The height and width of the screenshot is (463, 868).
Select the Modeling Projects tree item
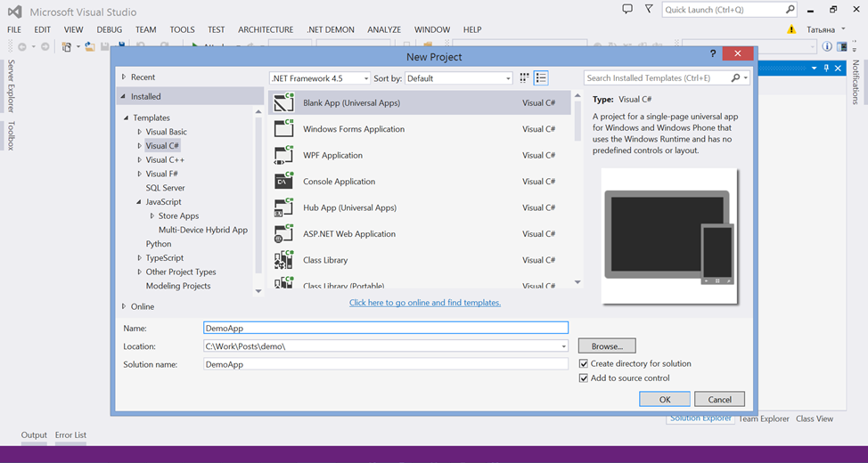(178, 286)
